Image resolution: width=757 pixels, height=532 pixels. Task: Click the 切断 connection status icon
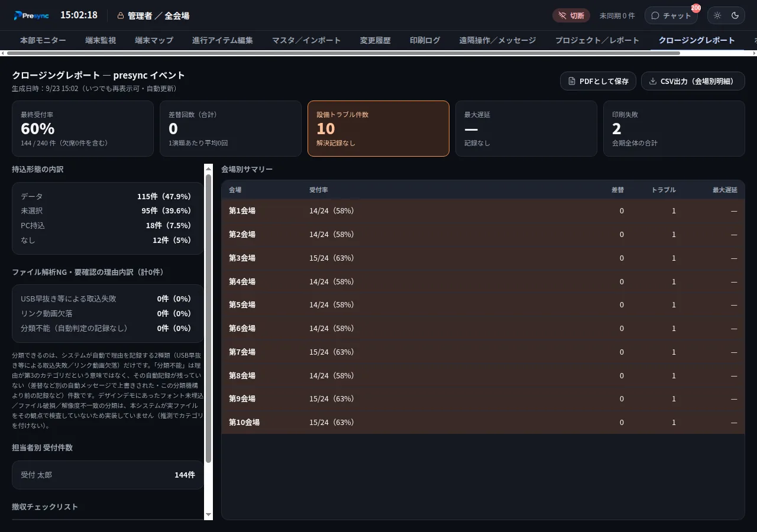point(562,15)
